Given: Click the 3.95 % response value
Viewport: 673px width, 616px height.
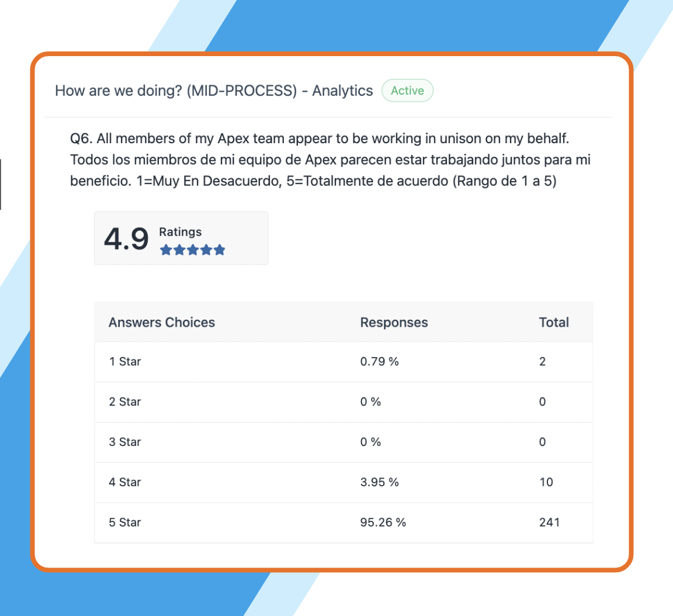Looking at the screenshot, I should (x=379, y=482).
